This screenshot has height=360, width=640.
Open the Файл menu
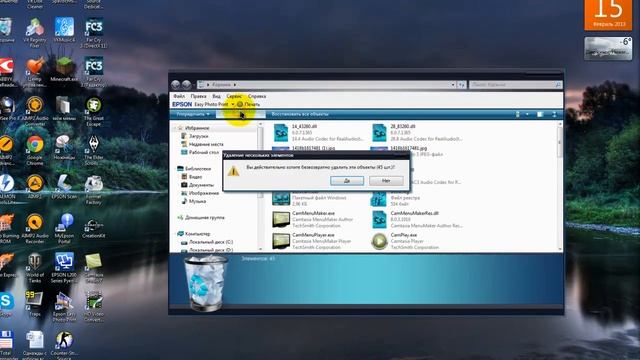click(x=179, y=96)
